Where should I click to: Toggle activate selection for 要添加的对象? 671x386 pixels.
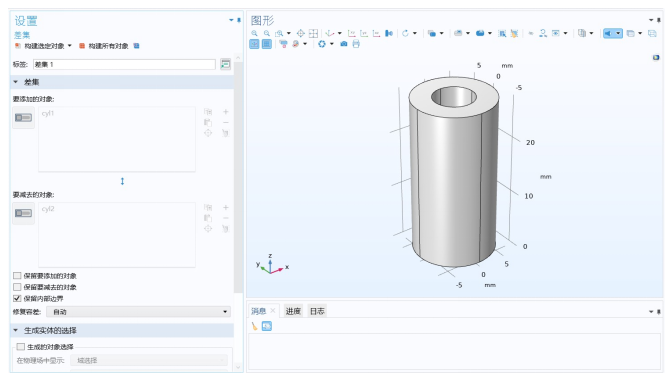(x=24, y=118)
